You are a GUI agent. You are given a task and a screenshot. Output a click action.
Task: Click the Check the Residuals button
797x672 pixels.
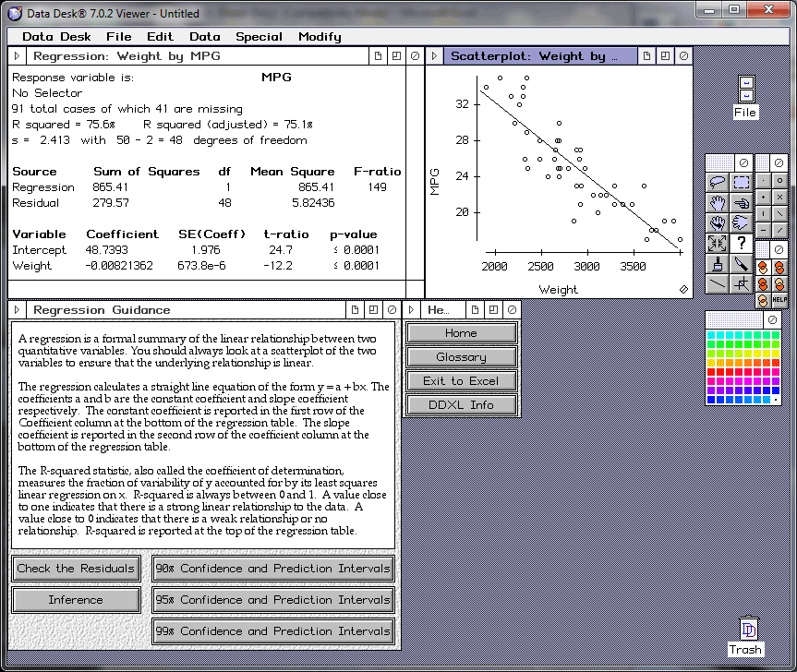[x=76, y=569]
